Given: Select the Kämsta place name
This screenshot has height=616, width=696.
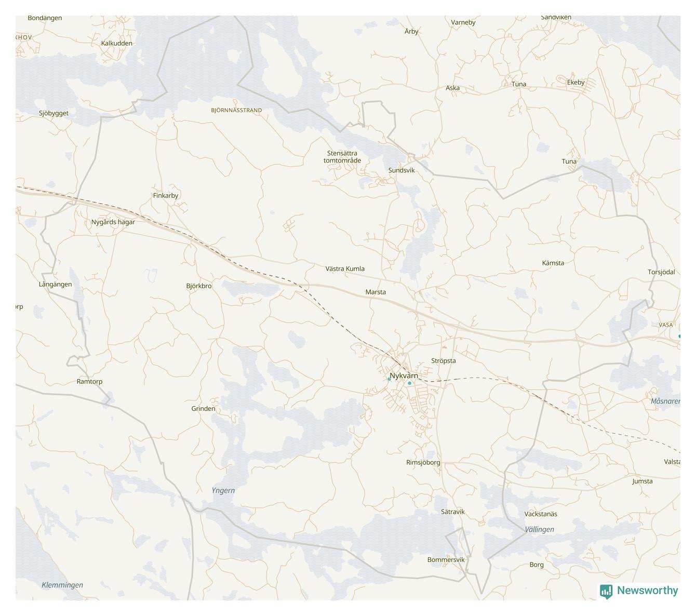Looking at the screenshot, I should [x=553, y=263].
